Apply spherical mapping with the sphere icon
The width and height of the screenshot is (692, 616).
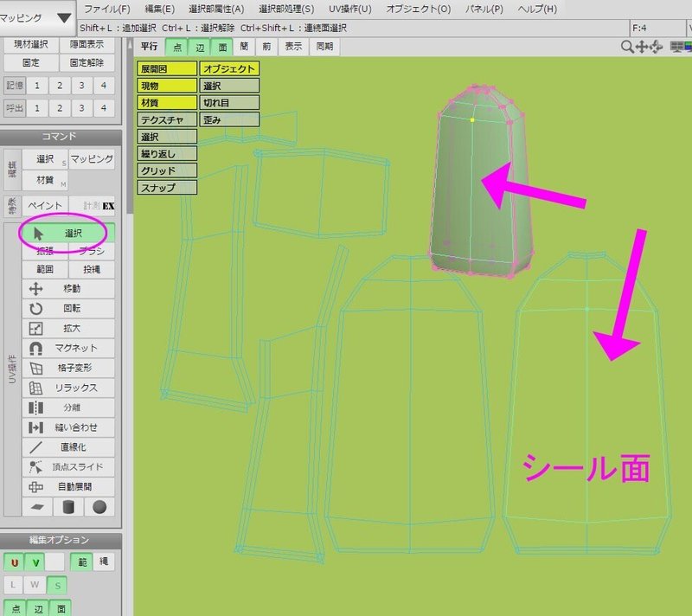(99, 507)
